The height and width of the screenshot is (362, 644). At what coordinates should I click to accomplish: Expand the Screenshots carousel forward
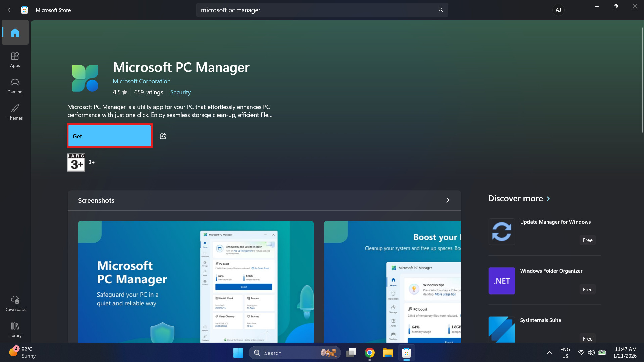pos(448,200)
